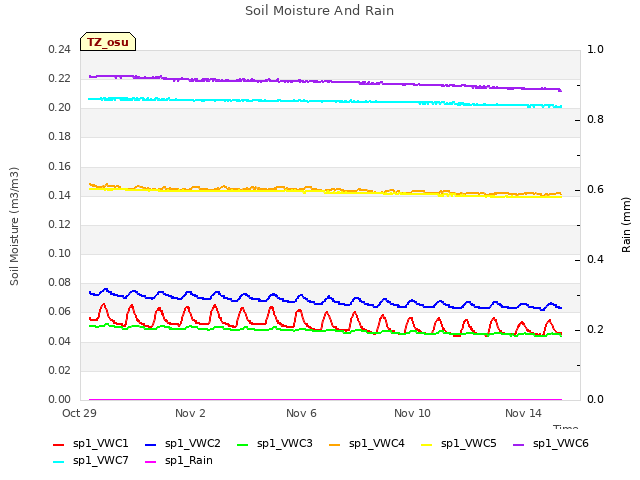Screen dimensions: 640x480
Task: Click the red sp1_VWC1 legend swatch
Action: pyautogui.click(x=58, y=444)
